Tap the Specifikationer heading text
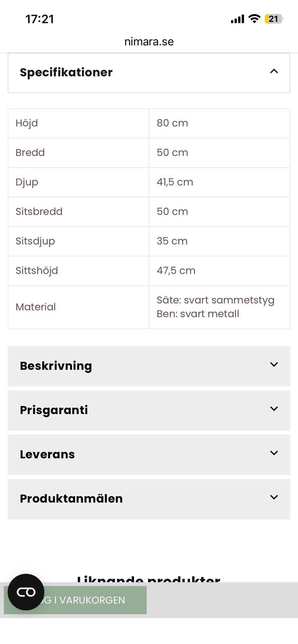The height and width of the screenshot is (644, 298). (x=66, y=73)
